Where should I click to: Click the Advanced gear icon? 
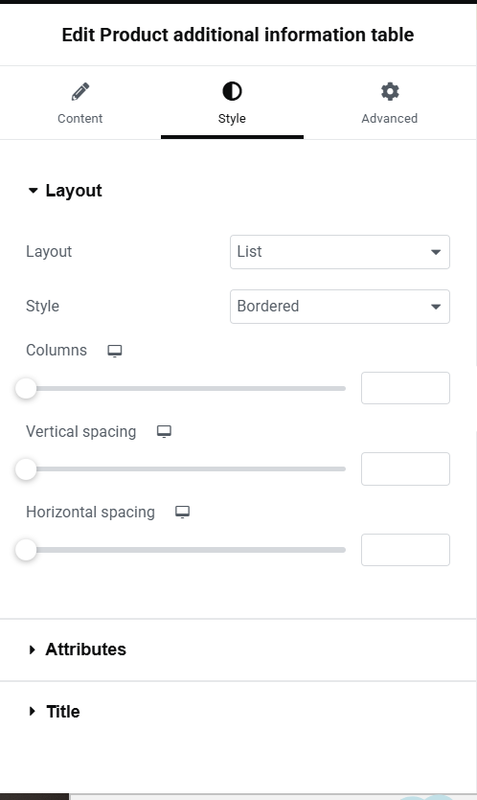tap(390, 91)
